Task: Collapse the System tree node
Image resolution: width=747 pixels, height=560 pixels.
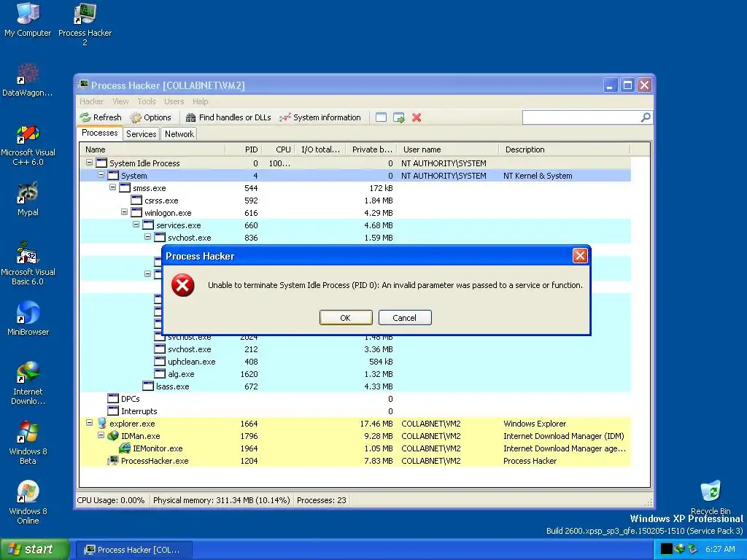Action: (x=101, y=175)
